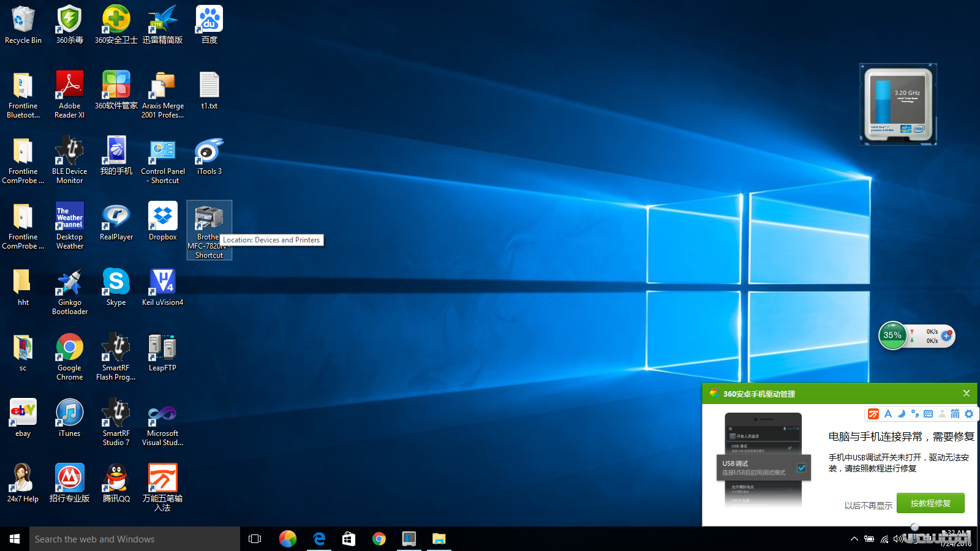Viewport: 980px width, 551px height.
Task: Open SmartRF Flash Programmer icon
Action: [116, 356]
